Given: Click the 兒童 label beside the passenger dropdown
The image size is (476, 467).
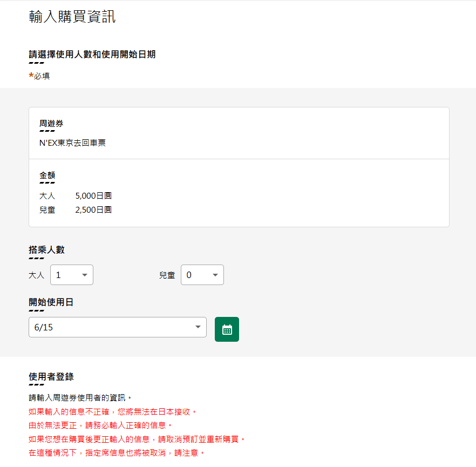Looking at the screenshot, I should (x=167, y=275).
